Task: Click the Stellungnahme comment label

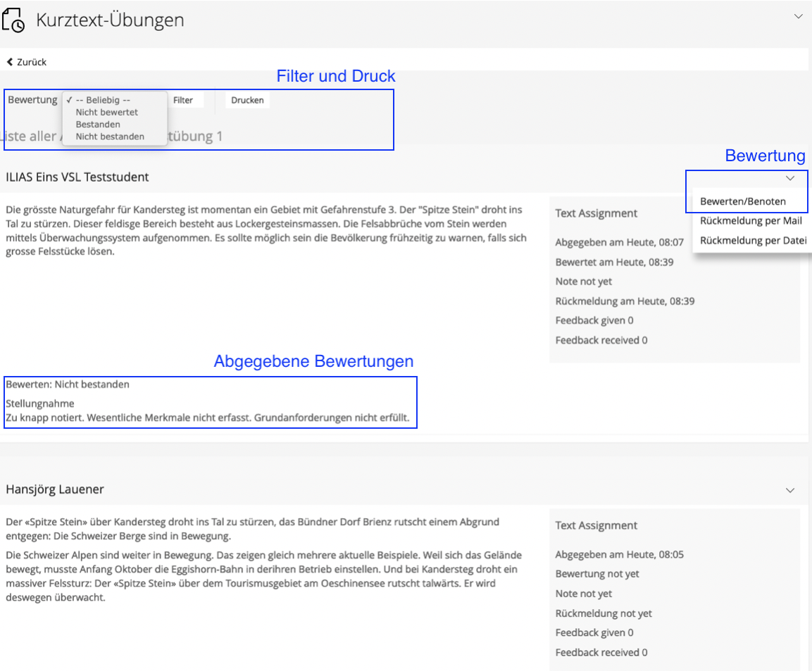Action: click(40, 403)
